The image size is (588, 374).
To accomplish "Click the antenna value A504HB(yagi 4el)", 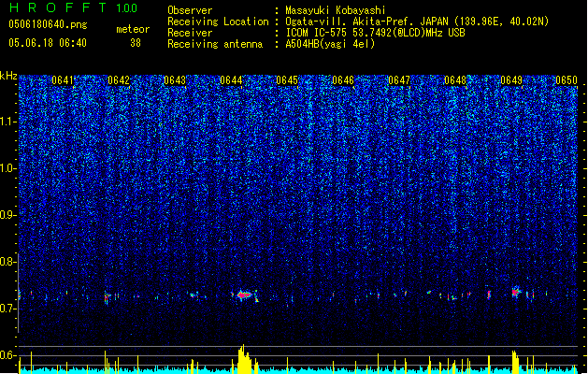I will click(330, 44).
